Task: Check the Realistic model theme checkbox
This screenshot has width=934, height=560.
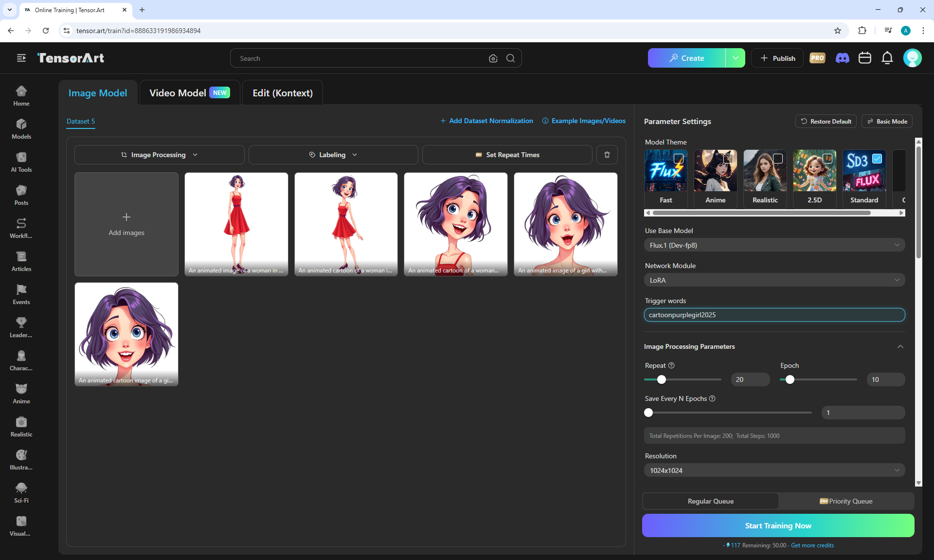Action: 777,159
